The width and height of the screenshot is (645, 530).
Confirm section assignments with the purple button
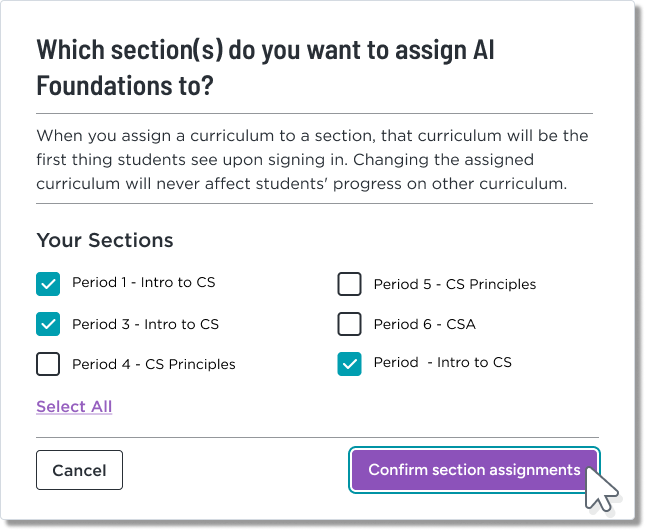coord(474,470)
